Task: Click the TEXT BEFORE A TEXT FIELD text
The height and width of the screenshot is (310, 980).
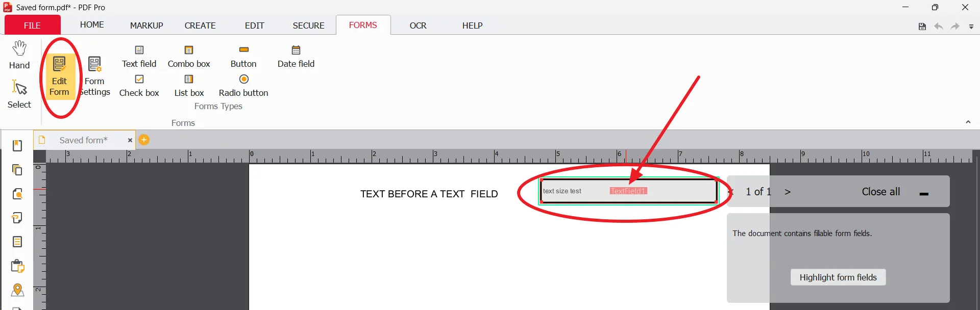Action: pos(429,194)
